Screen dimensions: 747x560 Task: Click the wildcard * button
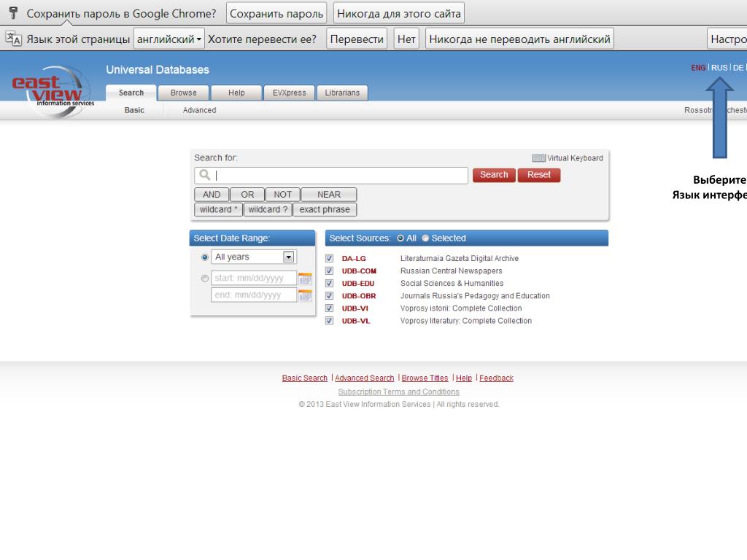218,209
